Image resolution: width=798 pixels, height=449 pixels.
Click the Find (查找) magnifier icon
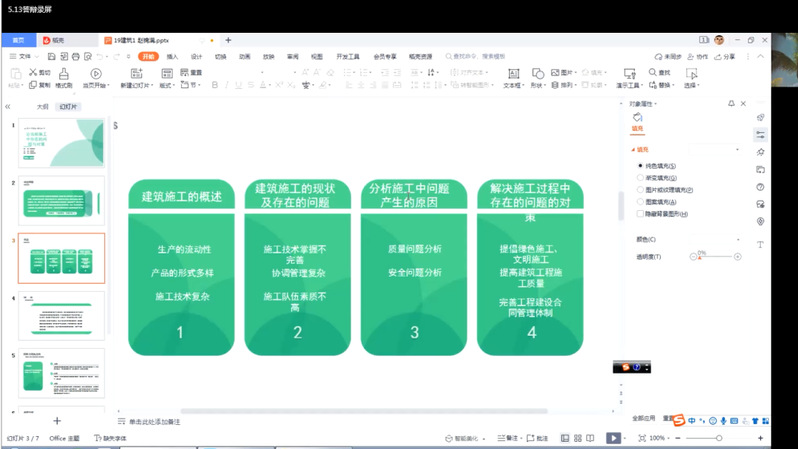click(x=652, y=73)
